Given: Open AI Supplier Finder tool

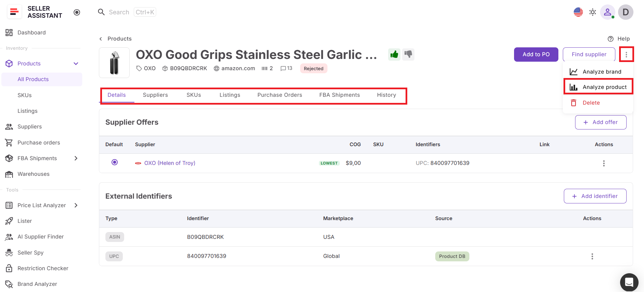Looking at the screenshot, I should point(41,236).
